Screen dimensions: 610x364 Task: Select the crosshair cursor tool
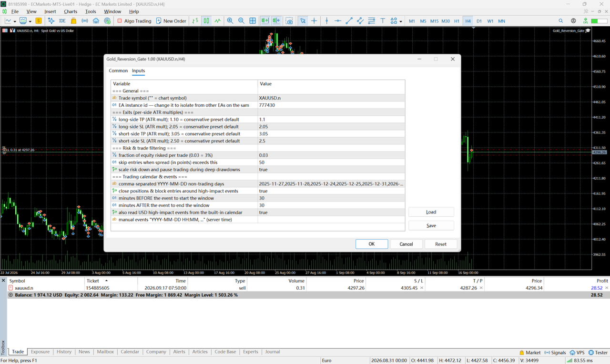(314, 21)
